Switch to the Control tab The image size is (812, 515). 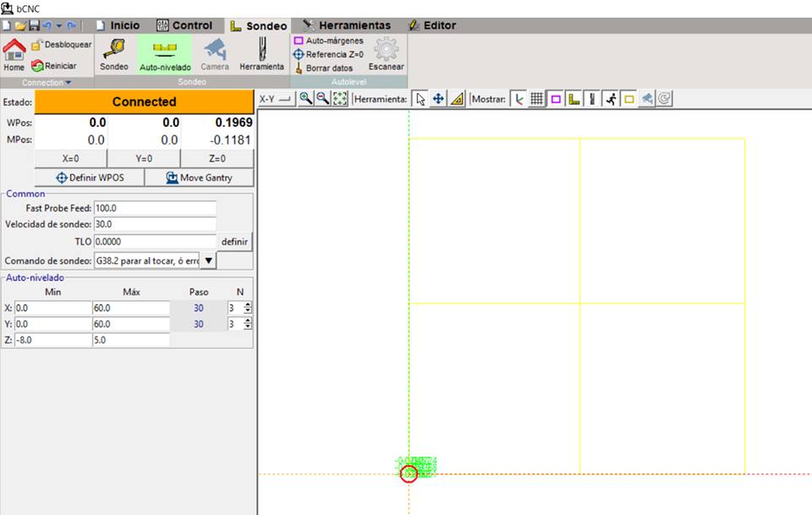[184, 25]
